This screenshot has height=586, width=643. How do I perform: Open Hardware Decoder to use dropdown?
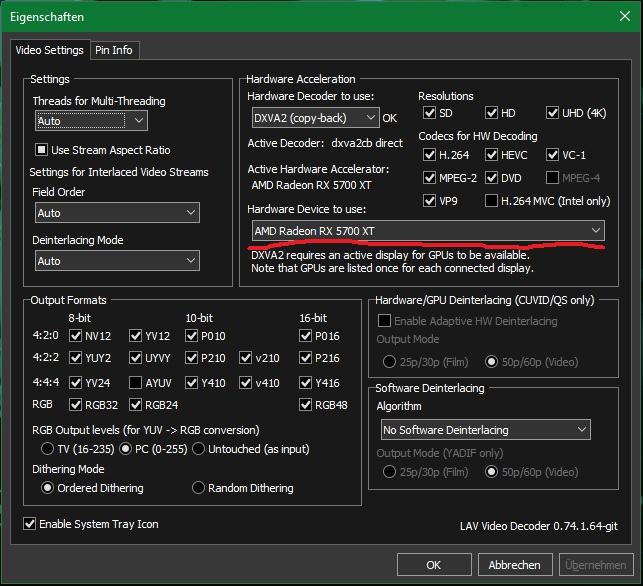pyautogui.click(x=315, y=118)
